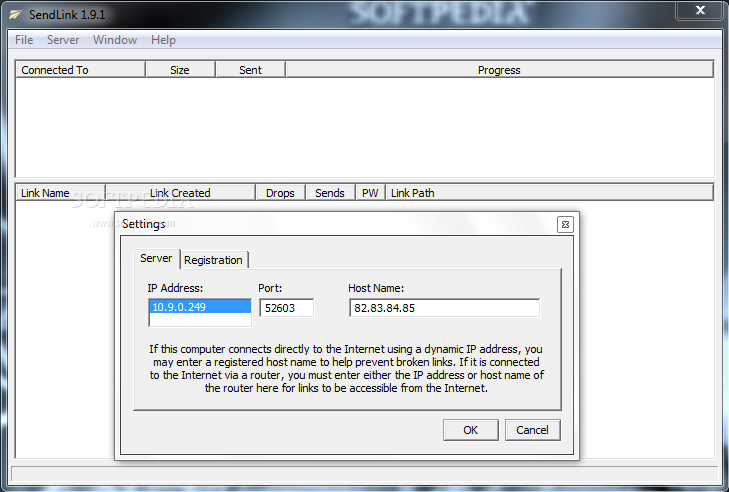729x492 pixels.
Task: Click the Link Path column header
Action: [x=549, y=193]
